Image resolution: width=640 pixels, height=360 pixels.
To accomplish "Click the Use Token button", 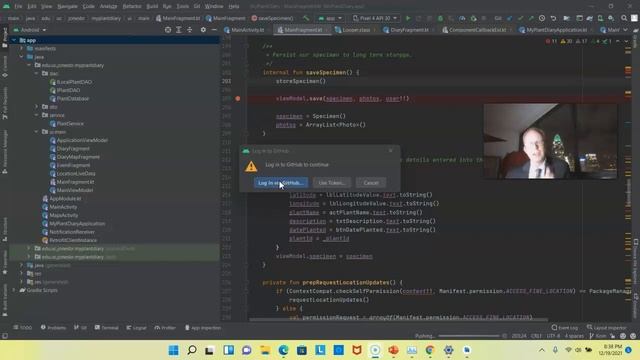I will click(x=332, y=182).
